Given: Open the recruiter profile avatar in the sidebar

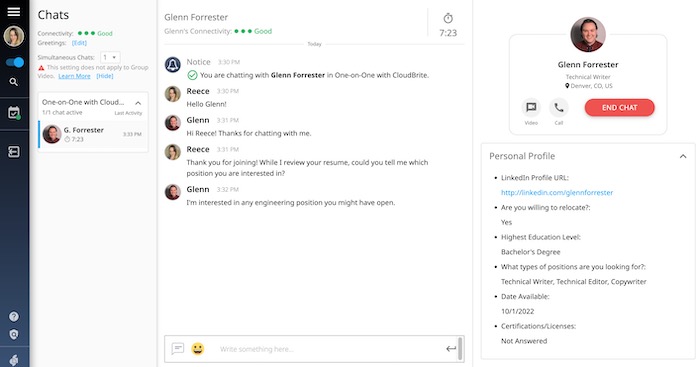Looking at the screenshot, I should pos(14,37).
